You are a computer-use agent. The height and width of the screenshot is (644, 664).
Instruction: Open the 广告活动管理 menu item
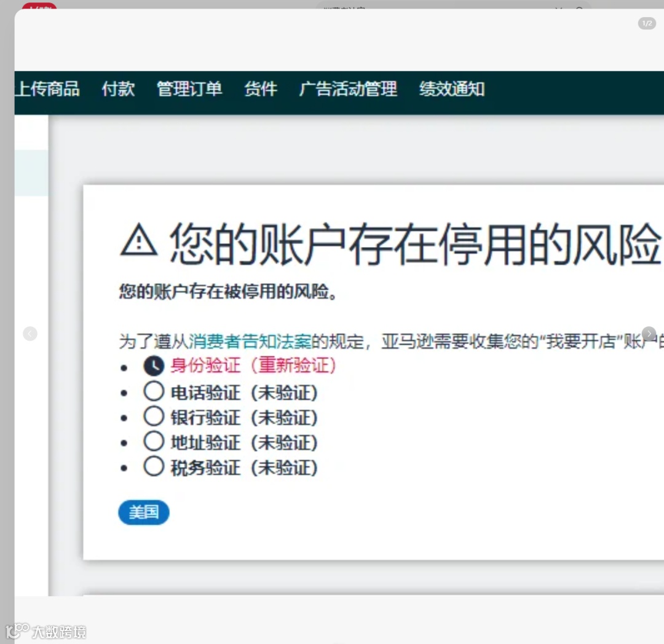[x=348, y=89]
